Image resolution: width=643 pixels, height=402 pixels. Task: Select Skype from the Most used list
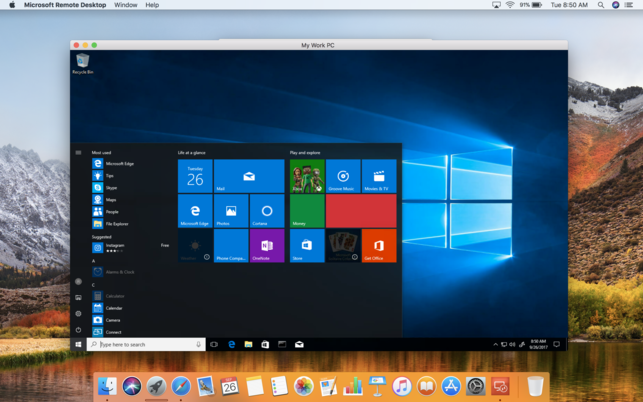tap(111, 187)
